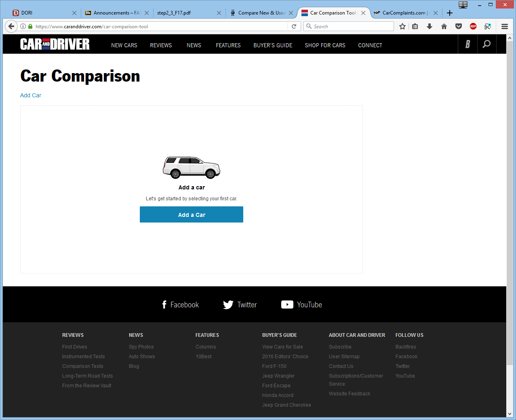The width and height of the screenshot is (516, 420).
Task: Close the Announcements tab
Action: [x=147, y=13]
